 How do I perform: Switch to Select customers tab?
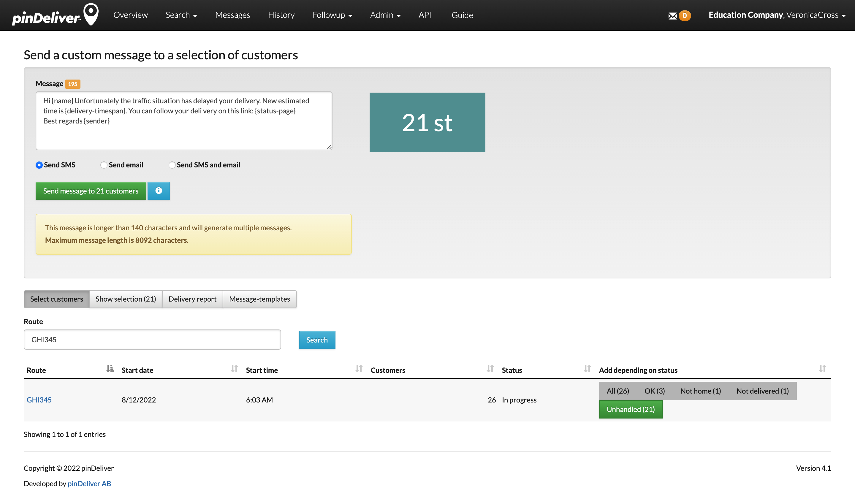pyautogui.click(x=56, y=299)
